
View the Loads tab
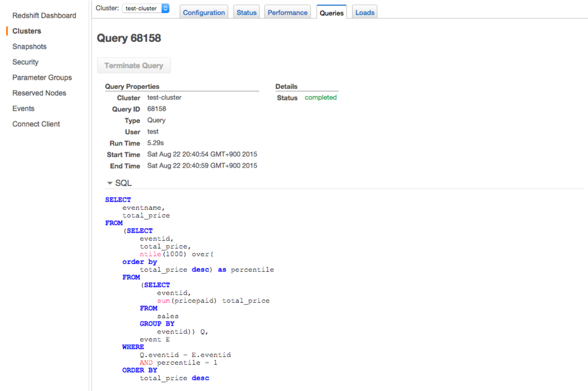pyautogui.click(x=365, y=13)
